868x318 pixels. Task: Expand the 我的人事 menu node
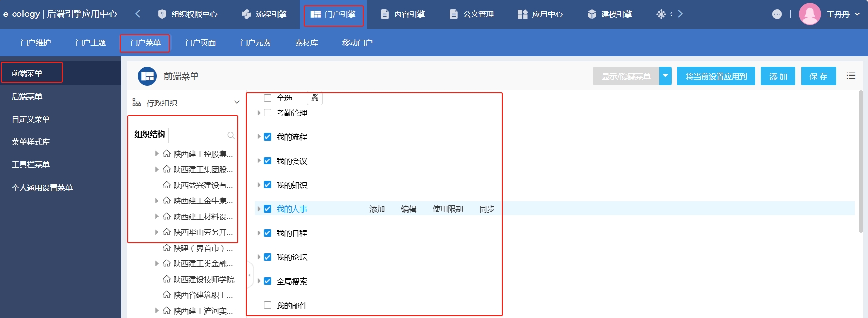click(x=259, y=209)
